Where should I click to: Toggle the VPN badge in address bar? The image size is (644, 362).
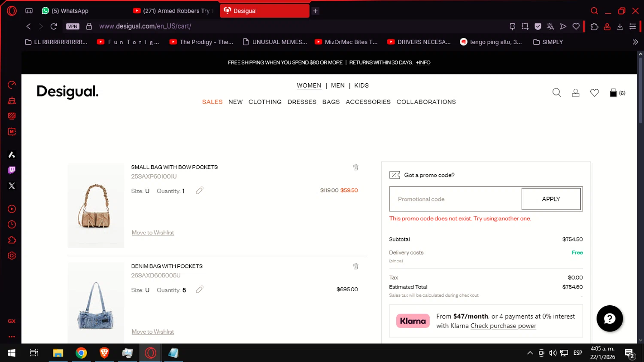(x=73, y=26)
